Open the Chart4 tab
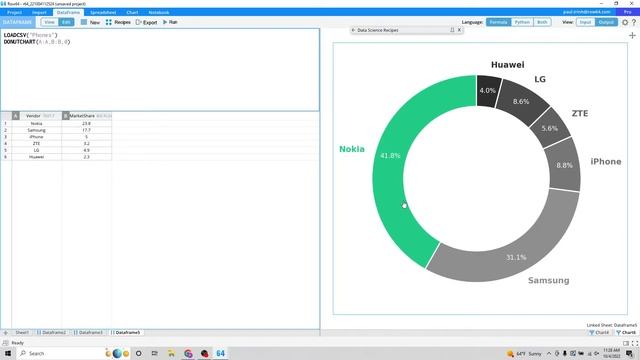Viewport: 640px width, 360px height. pos(599,333)
